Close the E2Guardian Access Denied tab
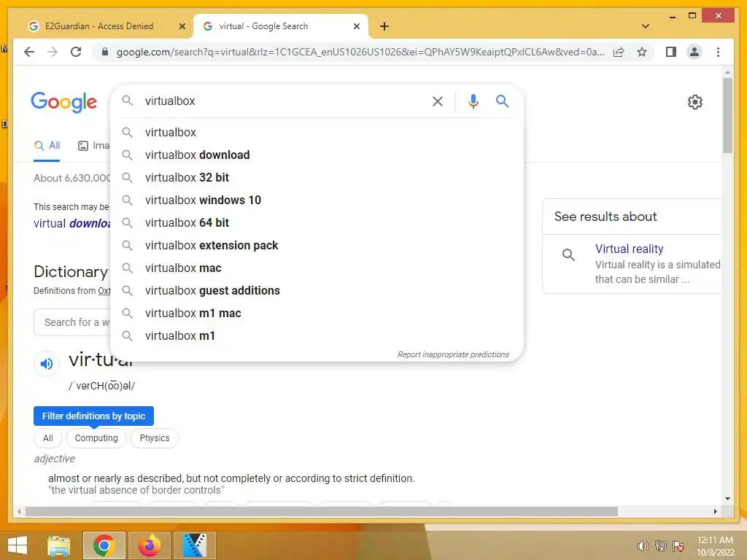 (x=182, y=26)
